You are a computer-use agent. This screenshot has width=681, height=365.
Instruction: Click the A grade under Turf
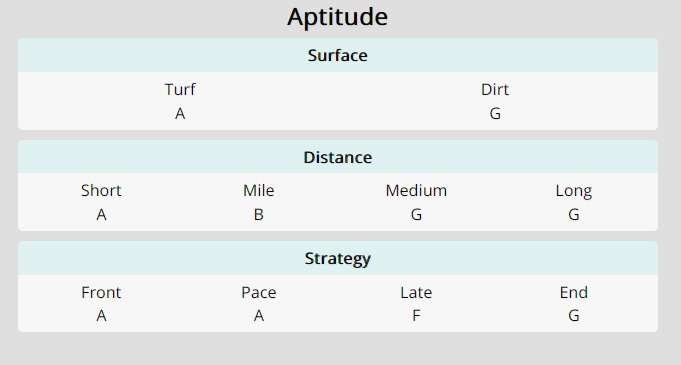tap(180, 113)
